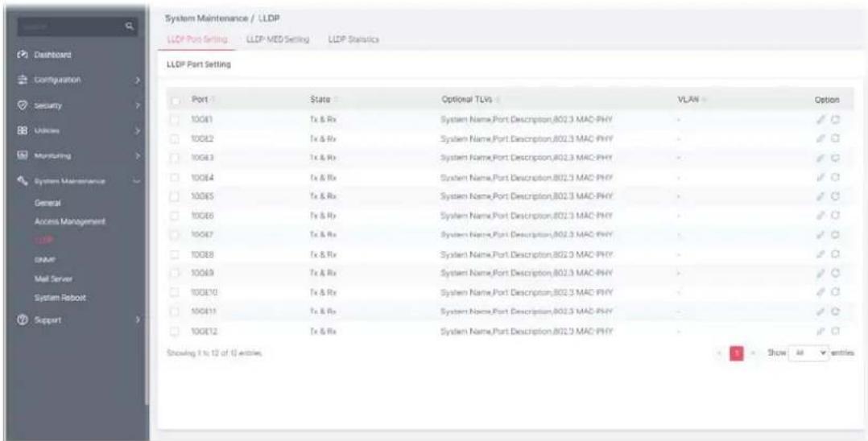The height and width of the screenshot is (441, 868).
Task: Reset port 10GE2 with refresh icon
Action: click(836, 138)
